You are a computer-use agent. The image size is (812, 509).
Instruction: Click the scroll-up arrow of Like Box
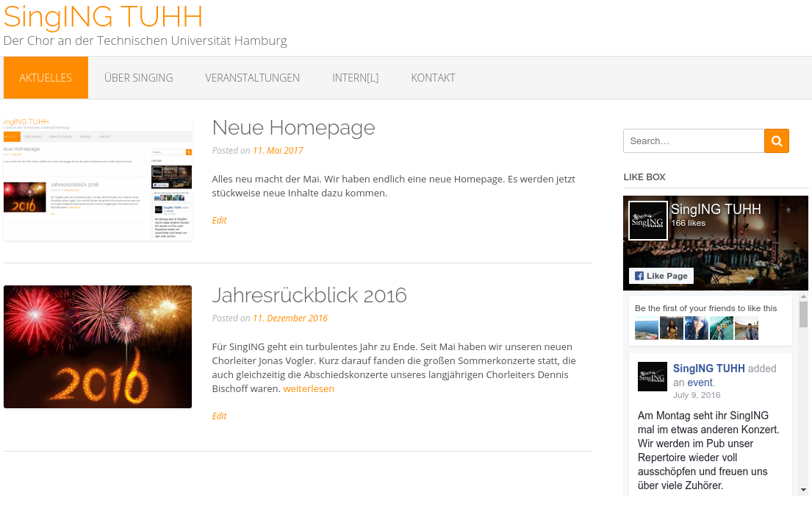(803, 296)
